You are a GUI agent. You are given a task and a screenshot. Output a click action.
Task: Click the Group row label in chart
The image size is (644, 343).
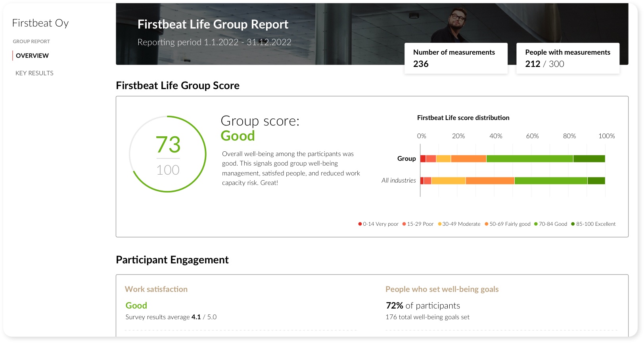pos(406,158)
